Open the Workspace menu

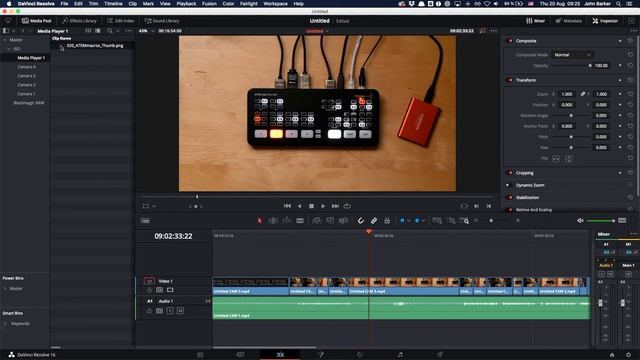[x=276, y=4]
